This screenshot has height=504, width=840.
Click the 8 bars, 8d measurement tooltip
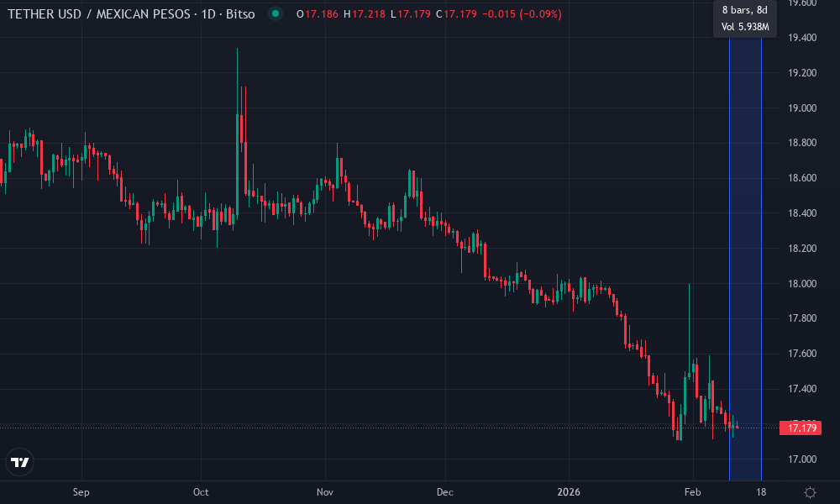(744, 10)
